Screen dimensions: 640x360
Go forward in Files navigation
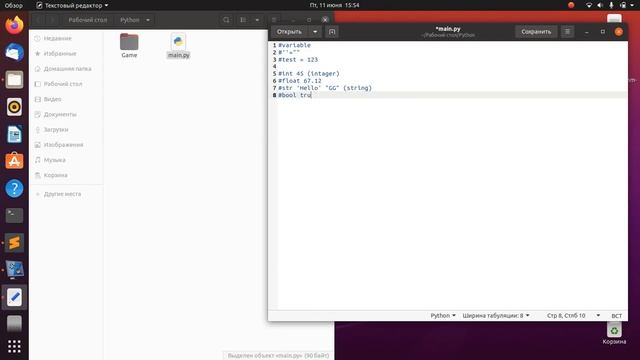tap(52, 20)
